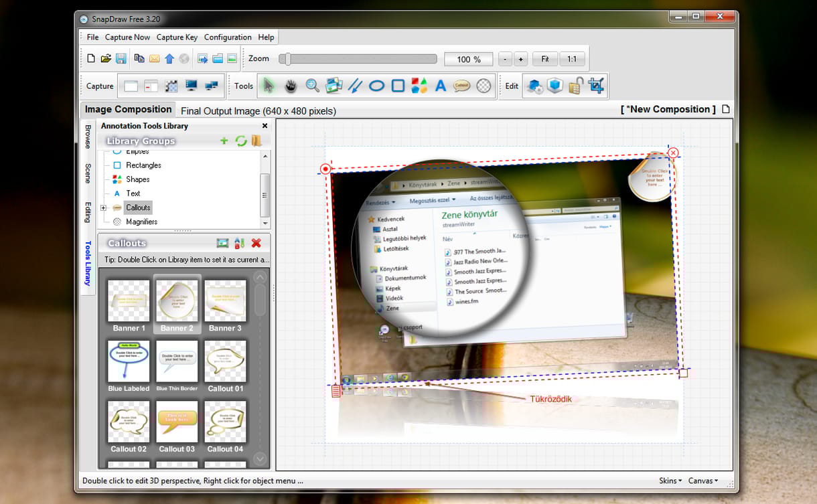Open the Configuration menu
Screen dimensions: 817x504
[228, 37]
